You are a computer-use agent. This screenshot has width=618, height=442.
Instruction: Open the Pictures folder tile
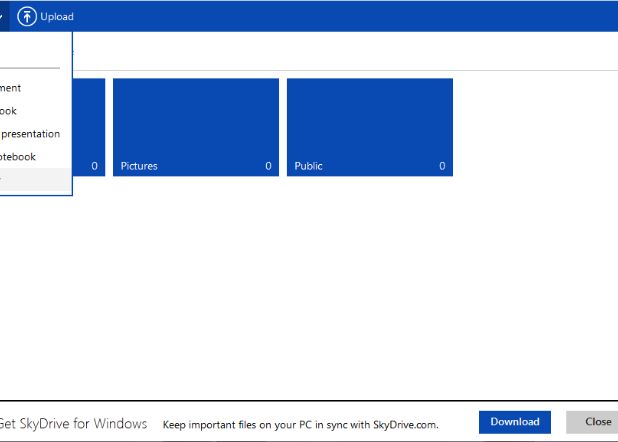pyautogui.click(x=195, y=126)
